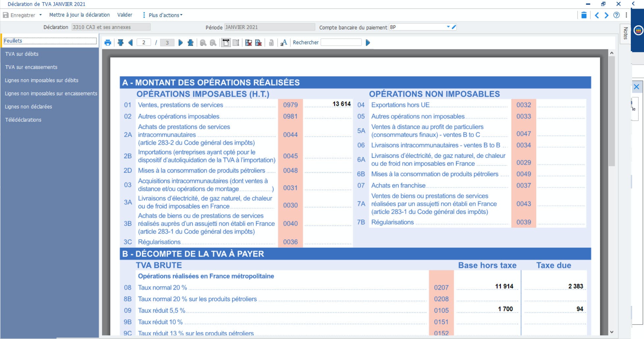Click the pencil edit icon beside BP
Viewport: 644px width, 339px height.
tap(454, 27)
